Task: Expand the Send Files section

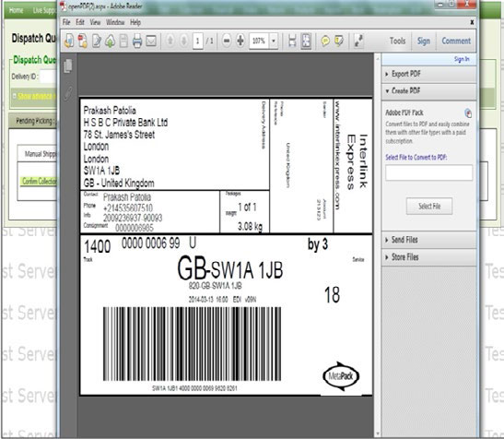Action: 428,240
